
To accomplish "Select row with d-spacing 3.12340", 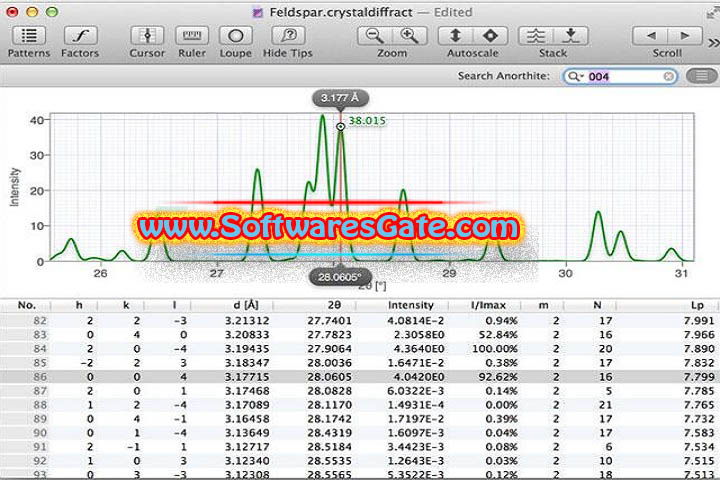I will (x=360, y=461).
